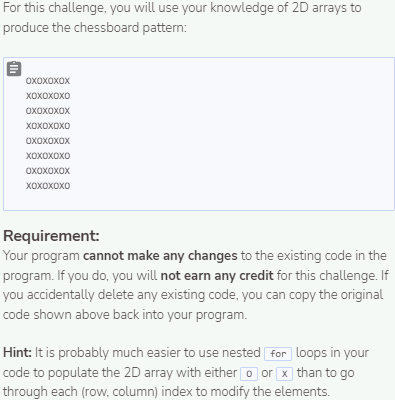Click the bold 'Hint:' label
Image resolution: width=395 pixels, height=400 pixels.
tap(17, 353)
